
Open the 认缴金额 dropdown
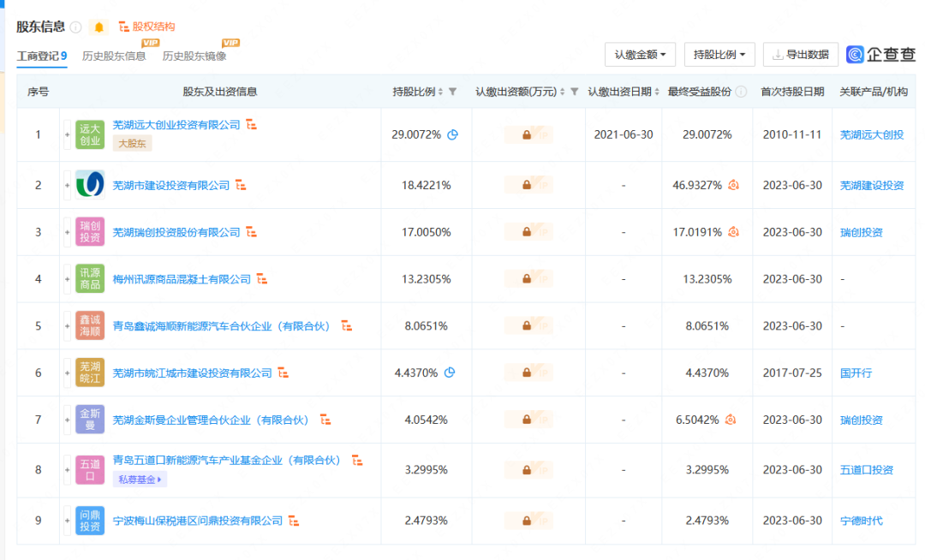tap(640, 55)
